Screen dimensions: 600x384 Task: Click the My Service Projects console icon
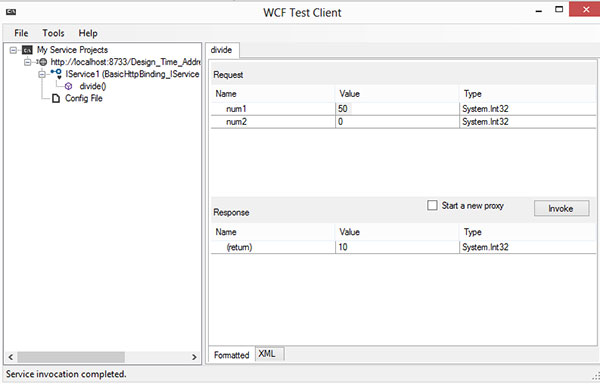[x=27, y=50]
